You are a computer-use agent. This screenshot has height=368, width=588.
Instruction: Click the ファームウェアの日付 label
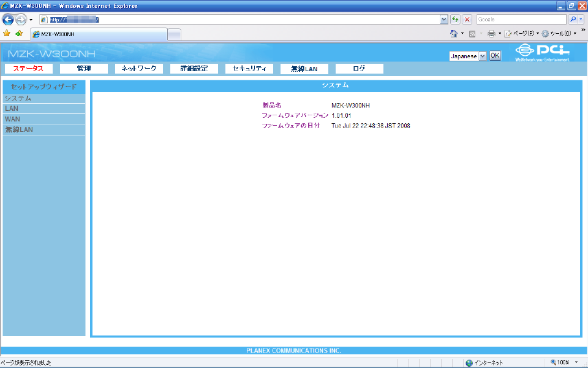(290, 126)
